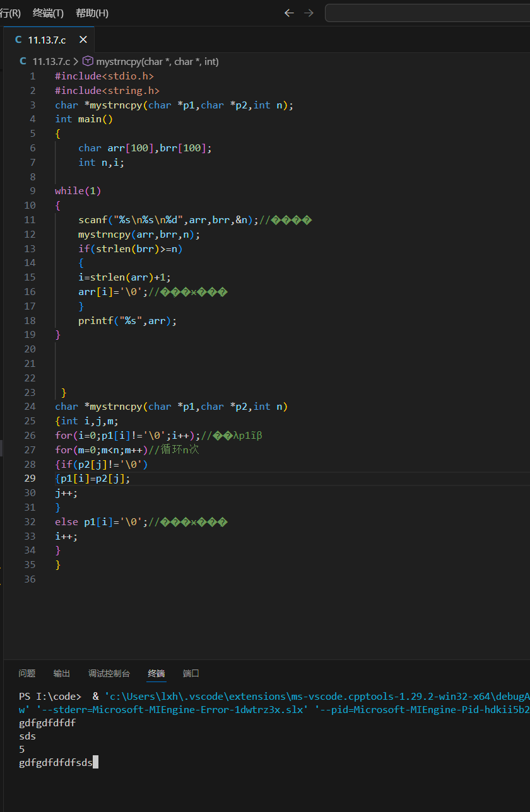Click the 'i=strlen(arr)+1;' line
The height and width of the screenshot is (812, 530).
tap(124, 277)
